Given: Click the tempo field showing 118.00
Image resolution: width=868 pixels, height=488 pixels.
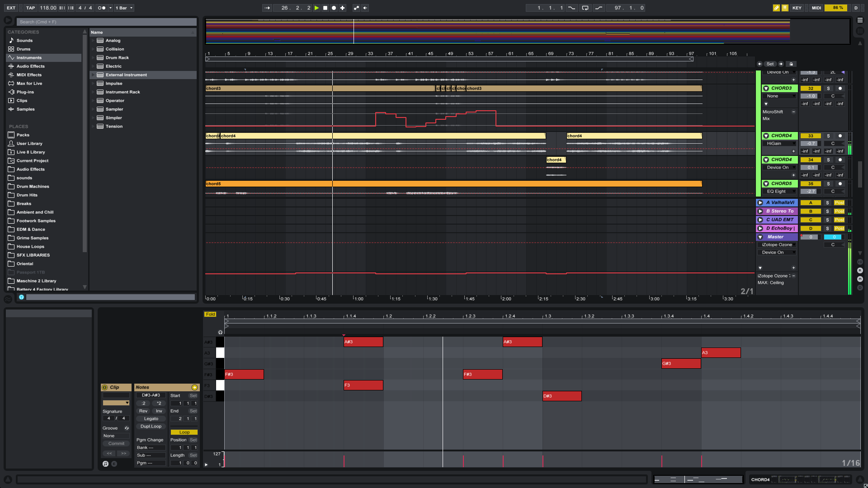Looking at the screenshot, I should tap(48, 8).
